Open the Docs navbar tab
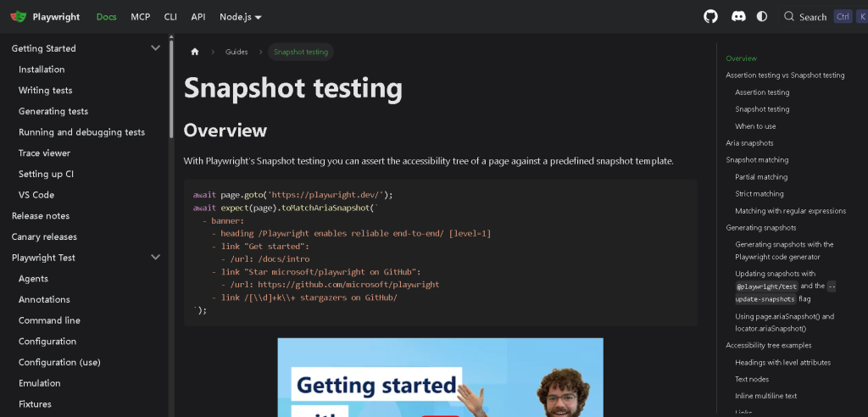 [106, 17]
